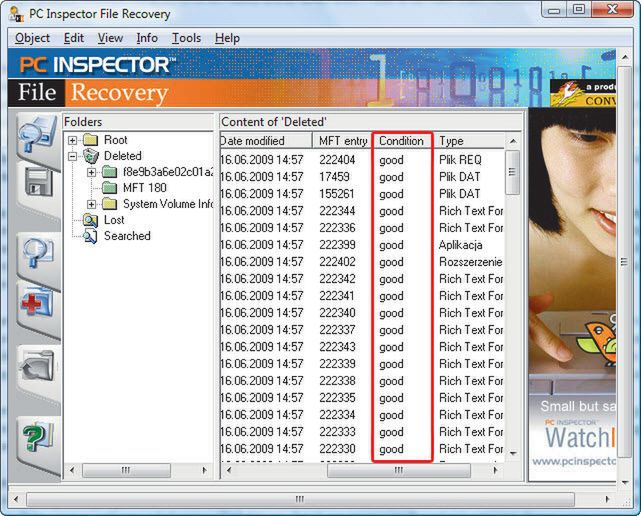Select the MFT 180 tree label
This screenshot has height=516, width=641.
[145, 188]
